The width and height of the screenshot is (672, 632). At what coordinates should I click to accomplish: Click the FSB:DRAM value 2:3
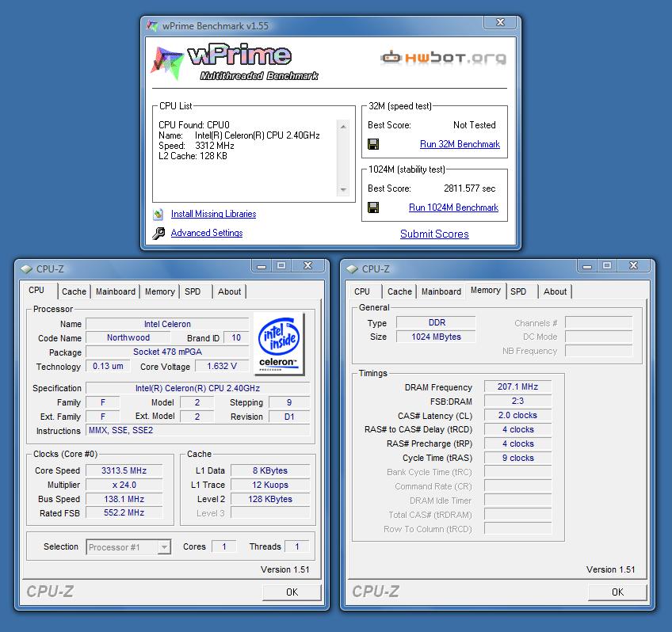pos(517,401)
